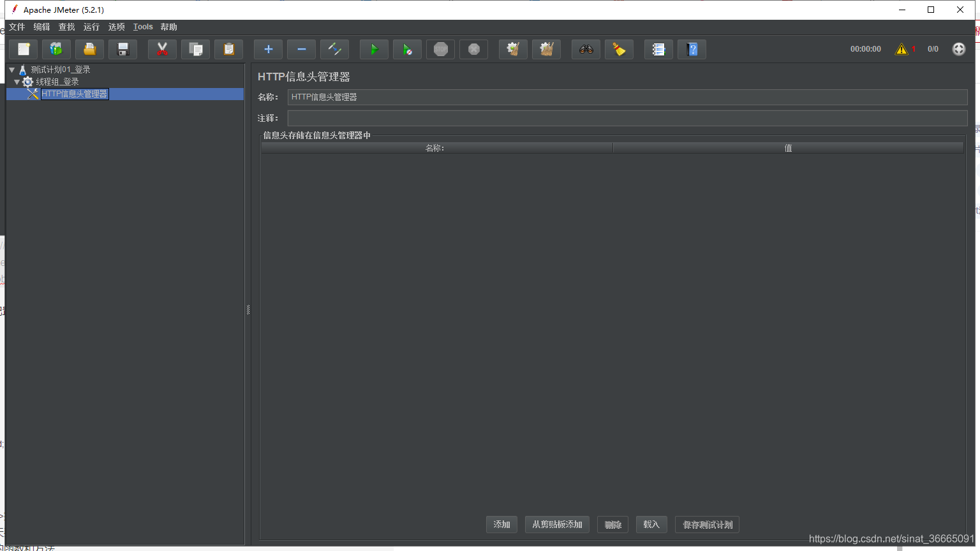Create a new test plan

pos(24,49)
